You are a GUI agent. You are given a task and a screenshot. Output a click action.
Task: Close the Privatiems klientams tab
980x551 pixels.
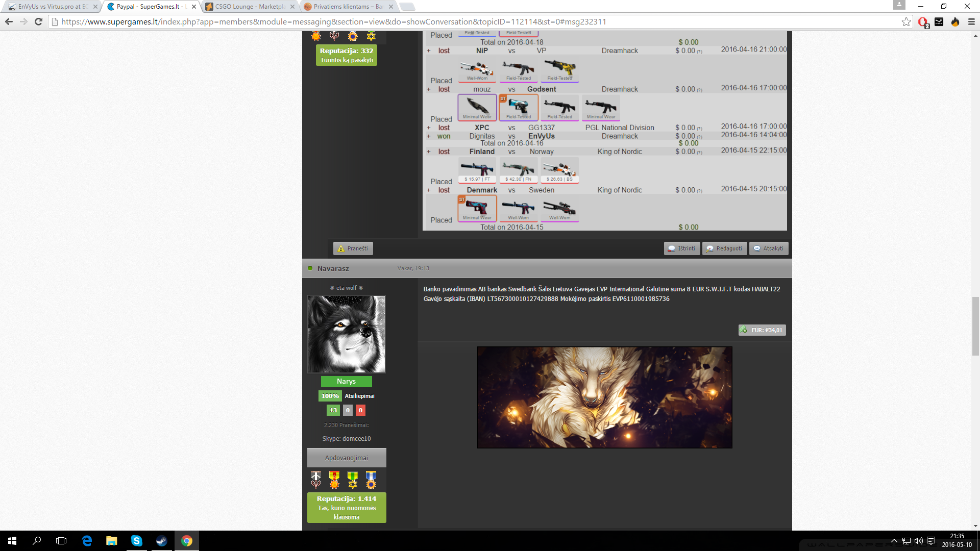click(x=391, y=7)
